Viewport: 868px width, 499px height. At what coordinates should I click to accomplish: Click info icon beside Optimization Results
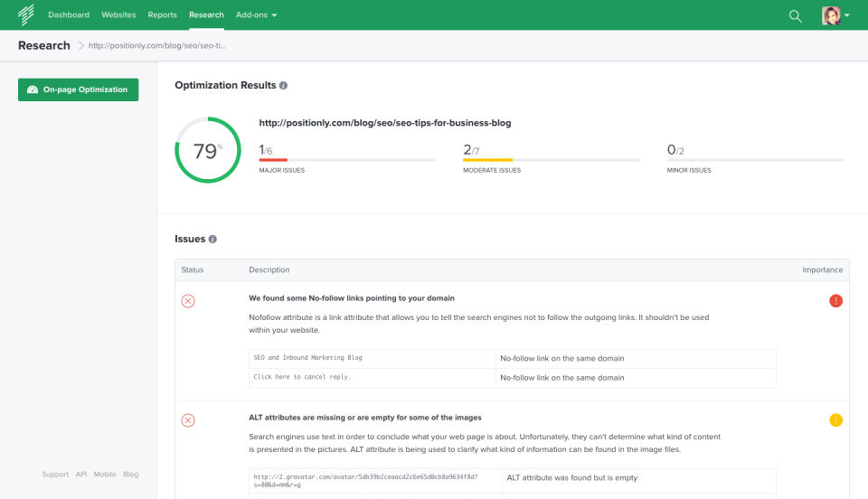pyautogui.click(x=284, y=86)
